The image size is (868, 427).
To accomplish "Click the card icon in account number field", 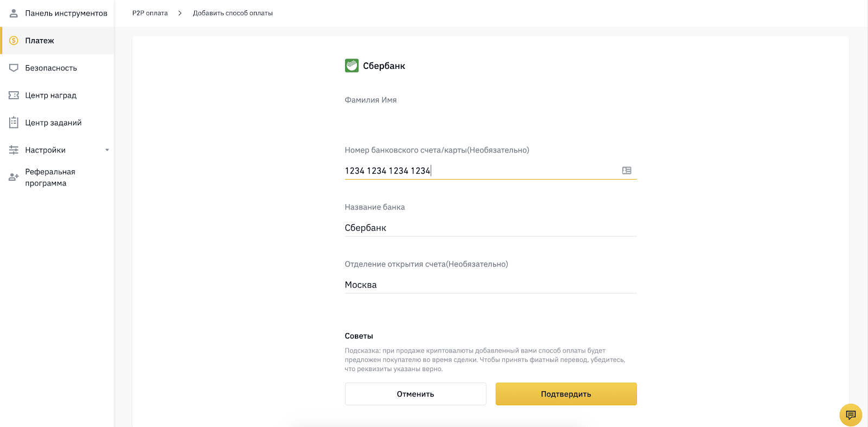I will tap(627, 170).
